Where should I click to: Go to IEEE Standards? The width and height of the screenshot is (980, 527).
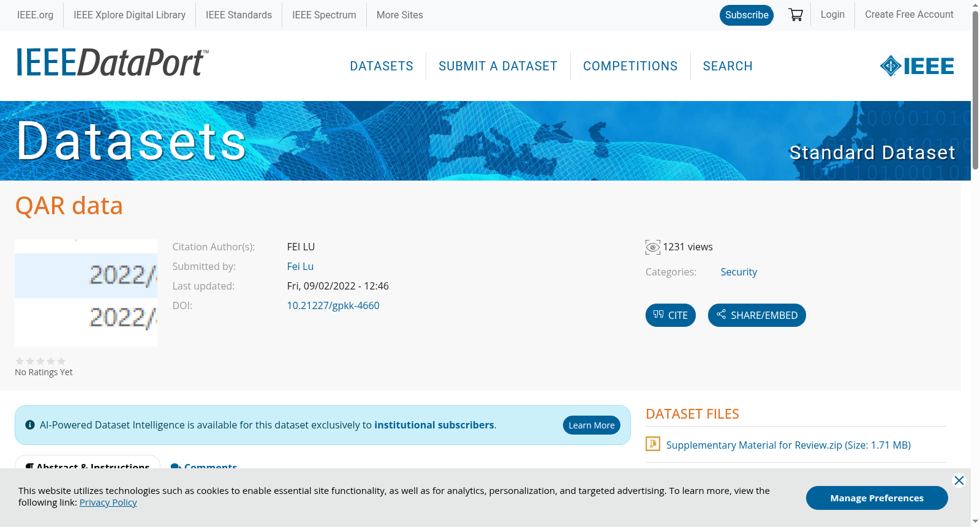[x=239, y=15]
